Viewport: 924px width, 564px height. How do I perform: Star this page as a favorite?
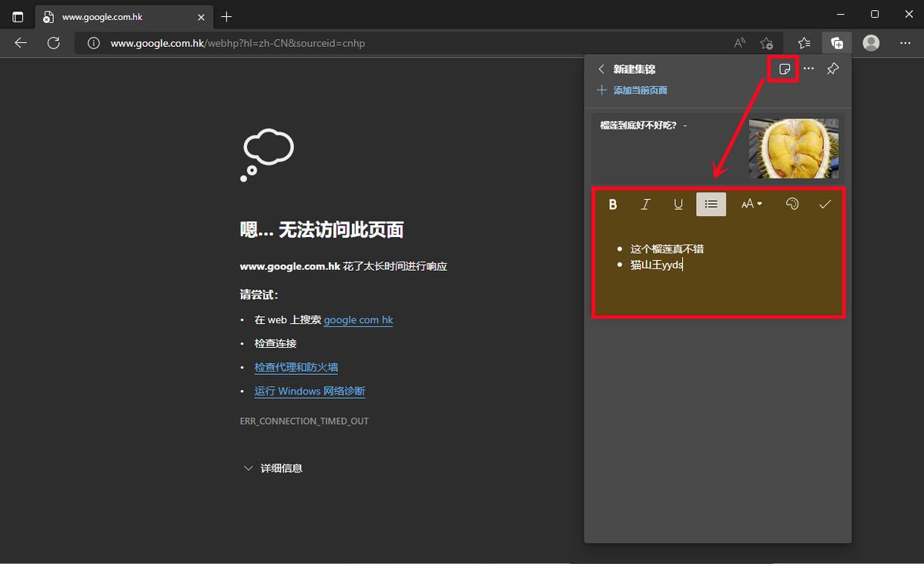[x=766, y=43]
